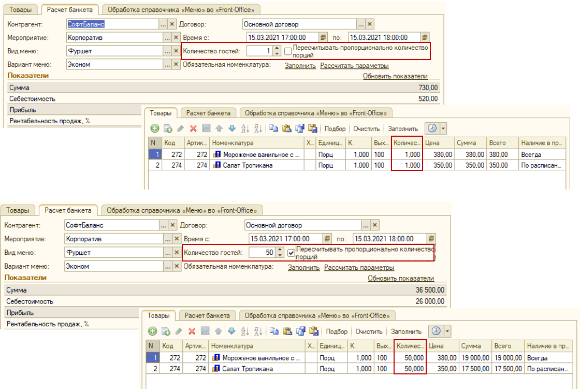Click the Move down arrow in the 50,000-quantity table toolbar
The width and height of the screenshot is (580, 392).
231,331
